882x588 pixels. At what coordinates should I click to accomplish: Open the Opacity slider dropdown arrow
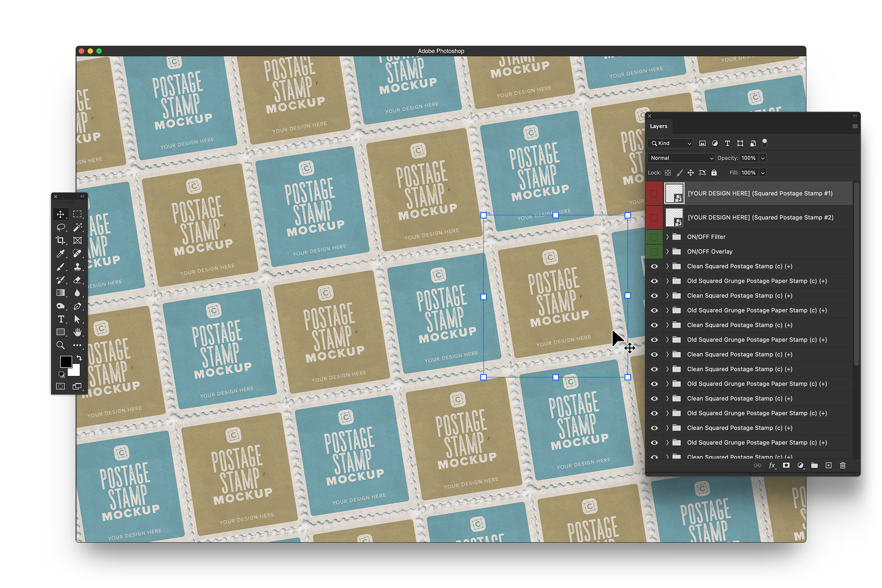(763, 158)
